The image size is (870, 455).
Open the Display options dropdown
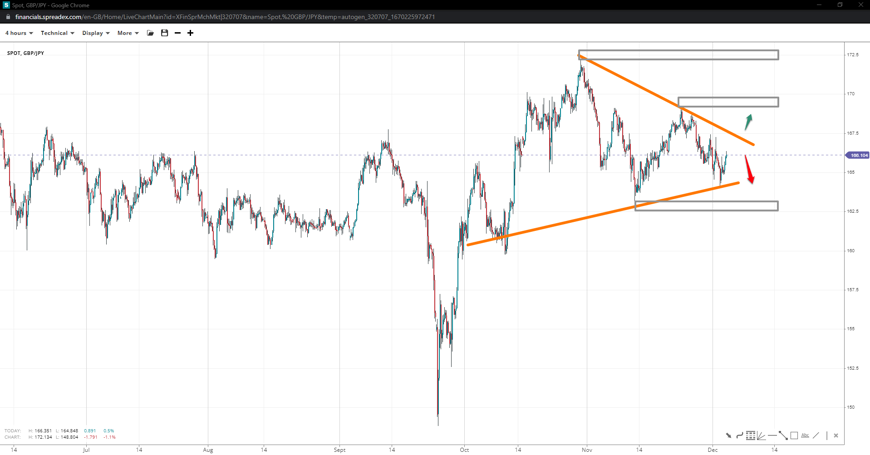coord(95,33)
